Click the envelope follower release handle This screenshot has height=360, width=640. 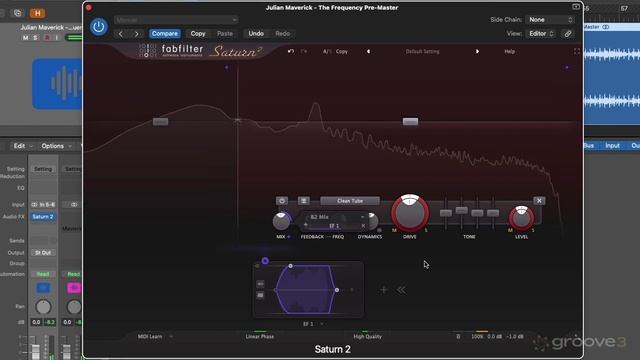[337, 290]
